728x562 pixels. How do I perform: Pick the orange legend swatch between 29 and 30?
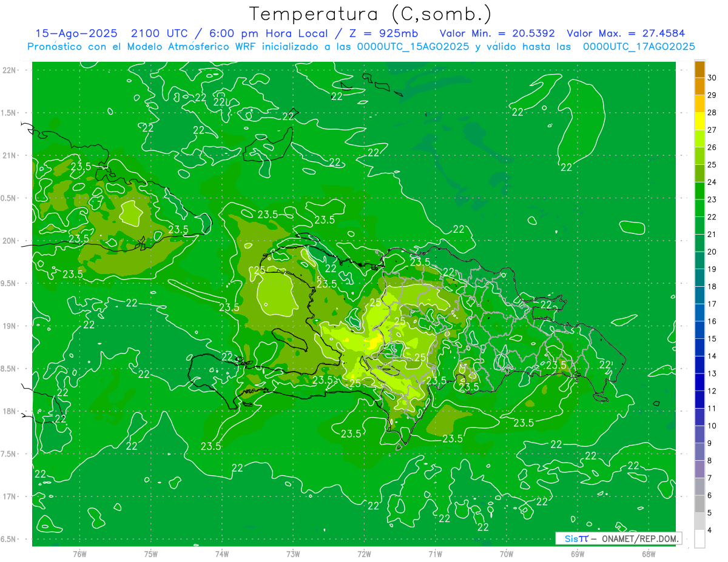(x=699, y=87)
